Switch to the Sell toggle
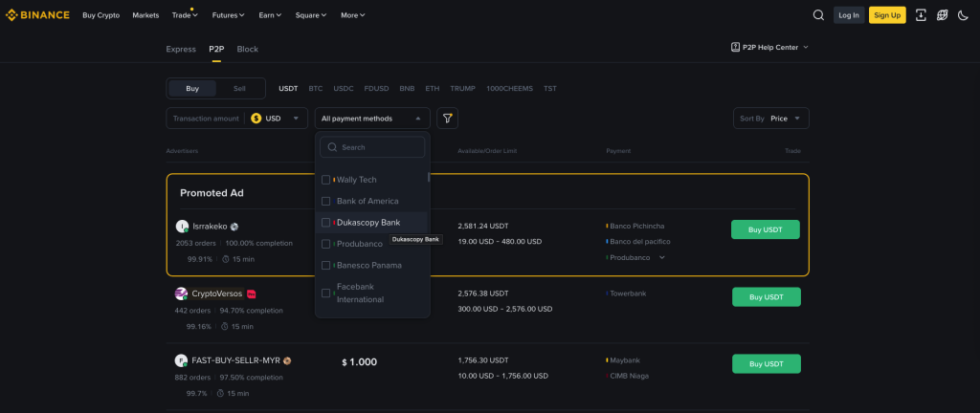Screen dimensions: 980x413 pyautogui.click(x=239, y=89)
